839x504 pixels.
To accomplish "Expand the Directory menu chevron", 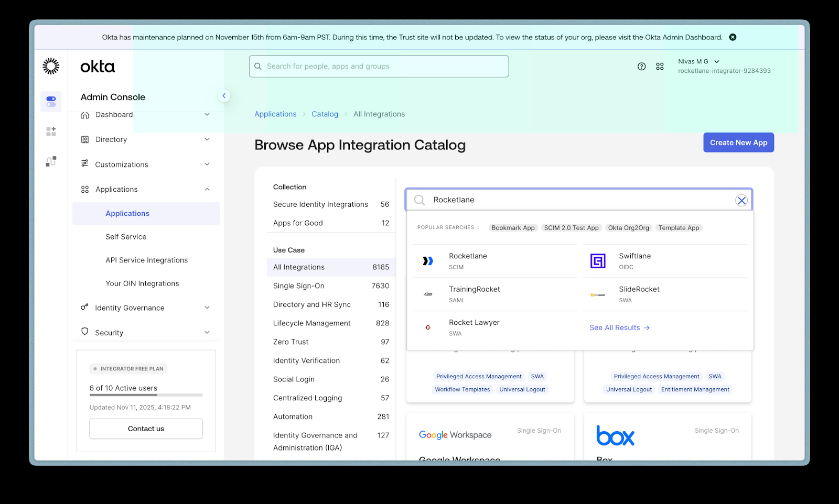I will [207, 139].
